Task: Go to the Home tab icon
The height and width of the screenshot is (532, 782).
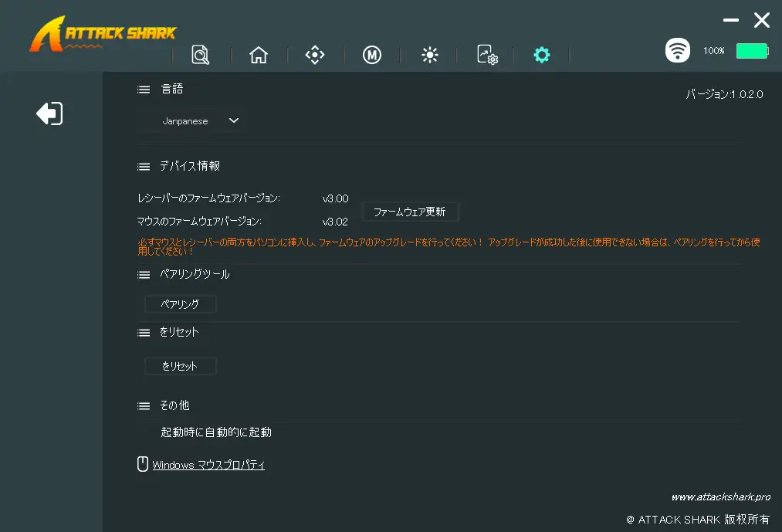Action: (x=259, y=55)
